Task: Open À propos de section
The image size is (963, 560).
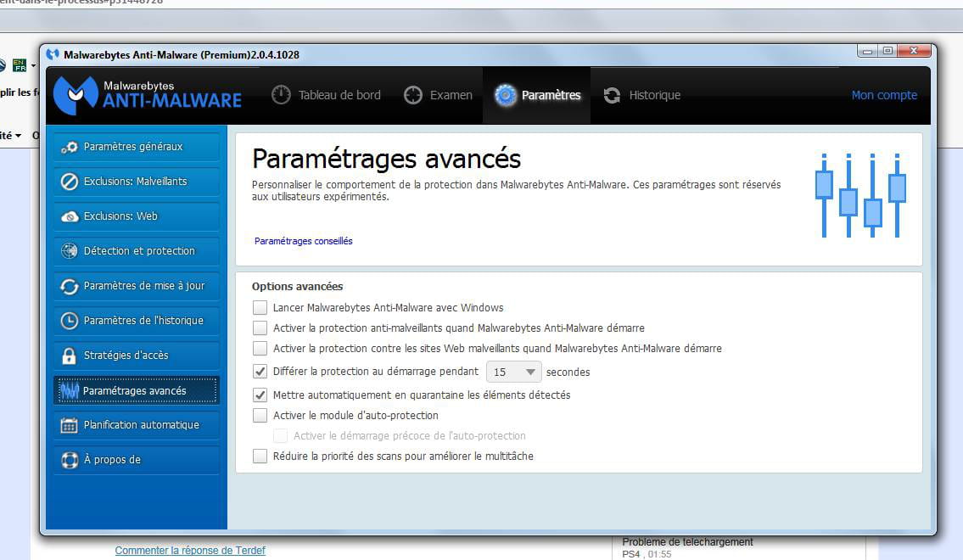Action: coord(137,460)
